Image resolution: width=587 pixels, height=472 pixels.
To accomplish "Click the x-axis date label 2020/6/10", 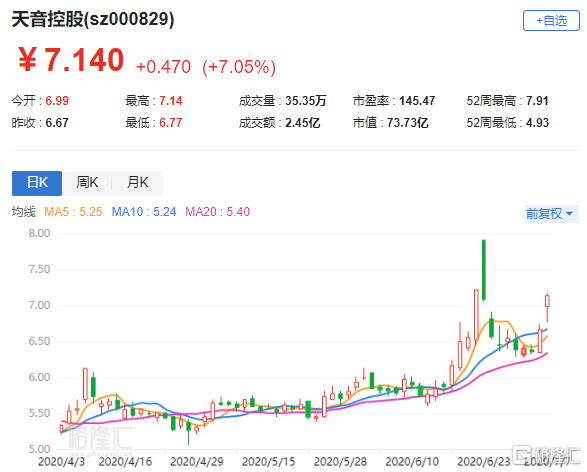I will coord(412,462).
